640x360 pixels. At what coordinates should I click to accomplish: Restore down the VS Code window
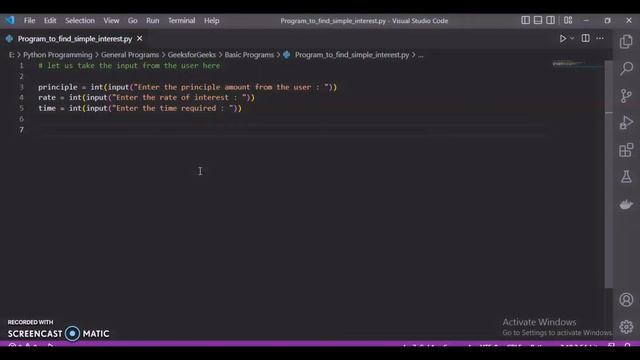(607, 20)
